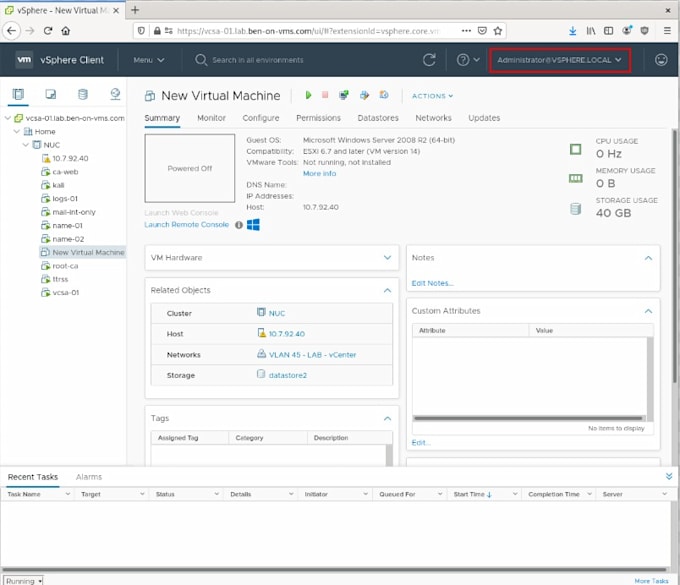This screenshot has width=680, height=585.
Task: Open Administrator@VSPHERE.LOCAL user menu
Action: tap(559, 60)
